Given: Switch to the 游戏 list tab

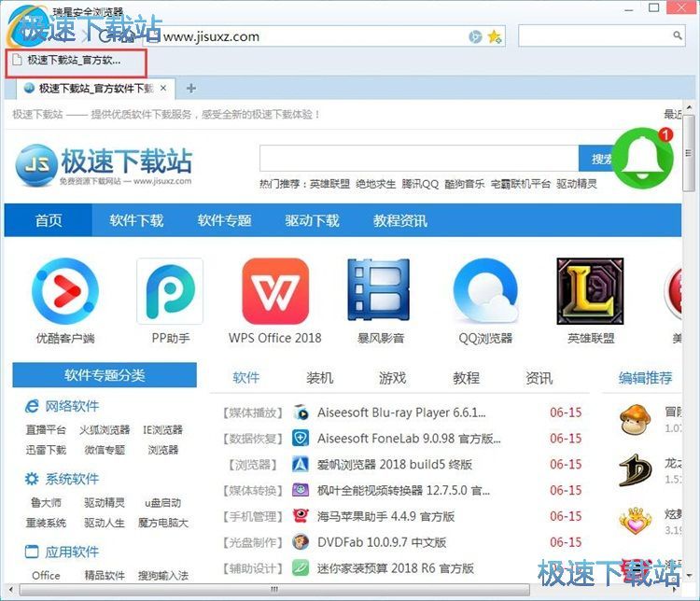Looking at the screenshot, I should pyautogui.click(x=392, y=378).
